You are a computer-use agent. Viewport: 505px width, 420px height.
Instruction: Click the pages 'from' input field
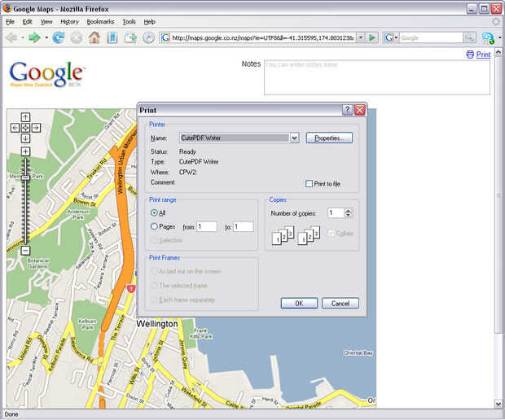coord(206,226)
